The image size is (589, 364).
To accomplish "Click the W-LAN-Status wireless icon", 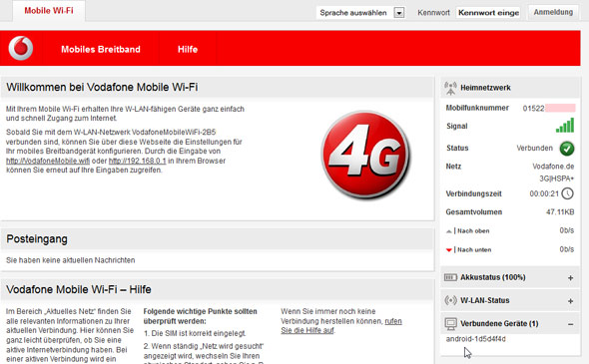I will 450,300.
